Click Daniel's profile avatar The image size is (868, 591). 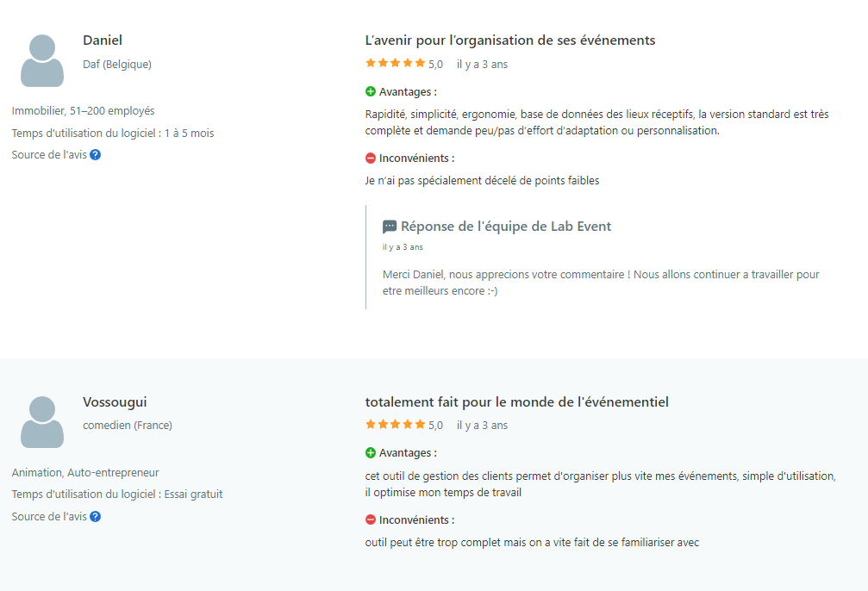(42, 61)
